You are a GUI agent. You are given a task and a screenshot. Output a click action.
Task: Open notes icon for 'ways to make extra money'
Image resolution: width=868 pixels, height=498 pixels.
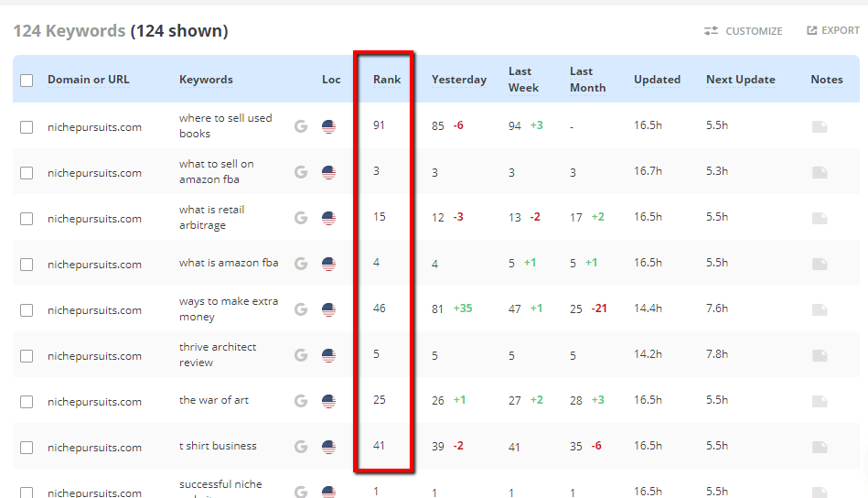[820, 309]
